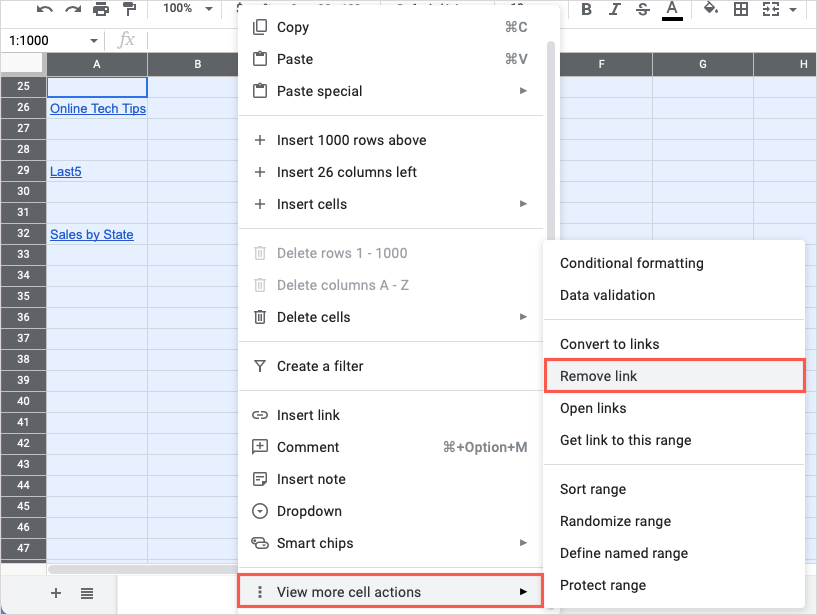Open the name box dropdown
Screen dimensions: 817x615
coord(94,41)
